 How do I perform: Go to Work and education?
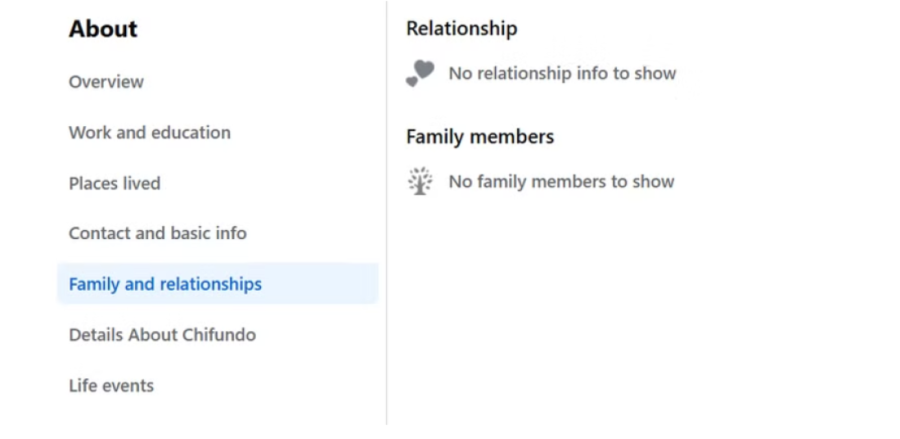pyautogui.click(x=149, y=132)
